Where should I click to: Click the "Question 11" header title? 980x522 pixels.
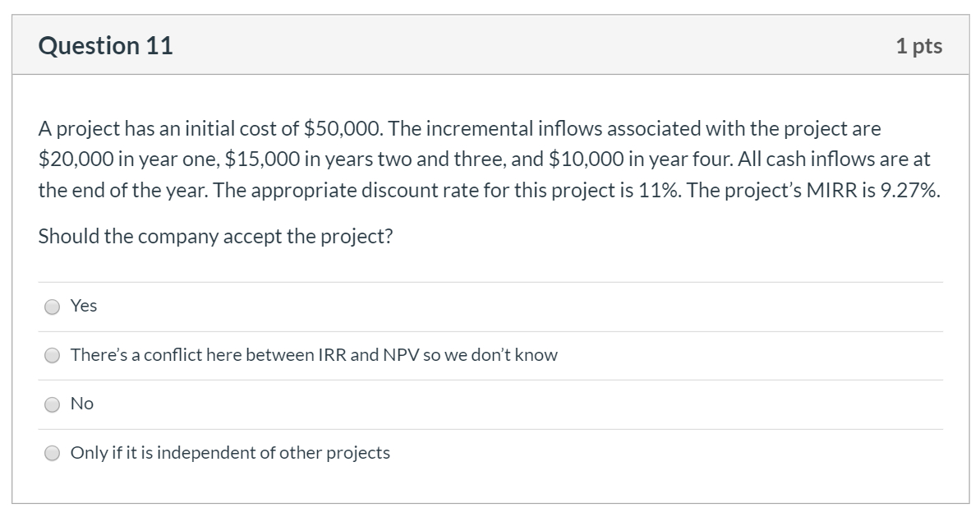point(107,45)
